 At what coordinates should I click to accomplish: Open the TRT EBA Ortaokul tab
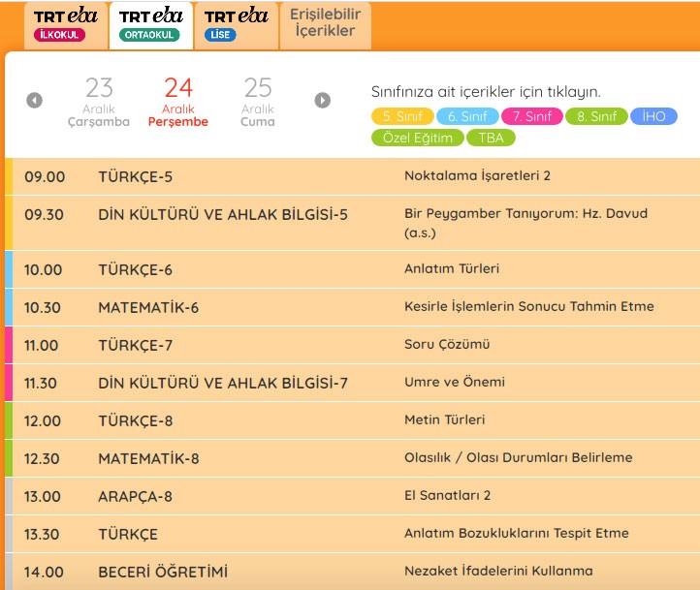[x=150, y=25]
